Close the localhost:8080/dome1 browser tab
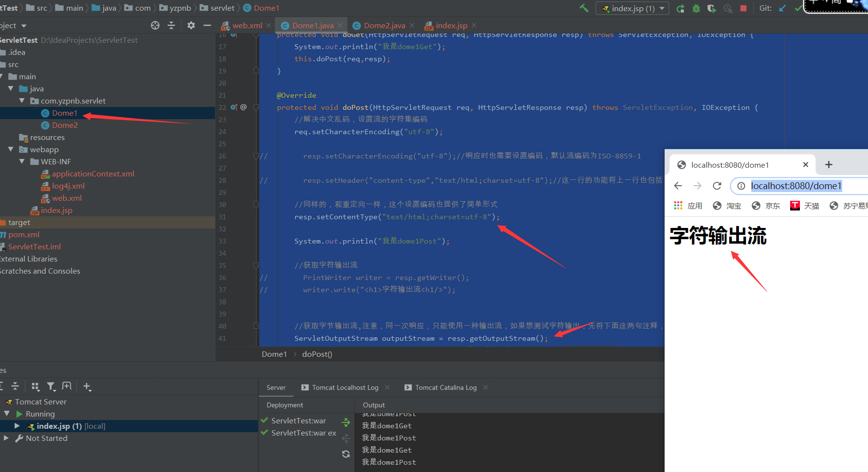This screenshot has width=868, height=472. (x=806, y=165)
